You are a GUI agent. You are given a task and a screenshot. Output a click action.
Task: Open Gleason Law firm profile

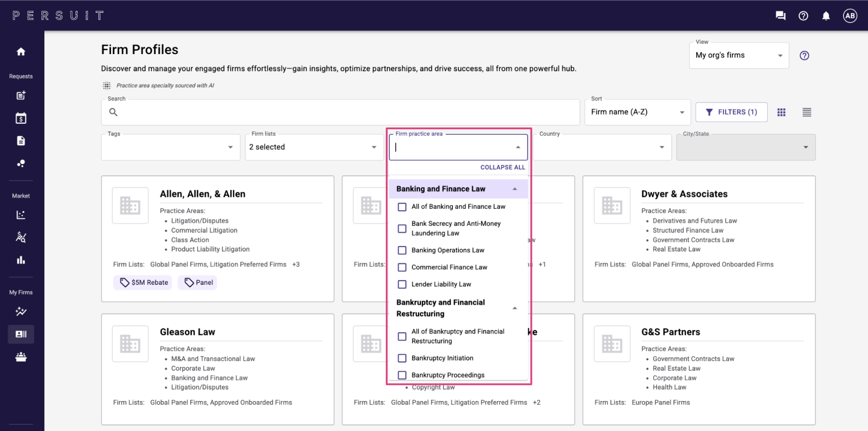[187, 332]
